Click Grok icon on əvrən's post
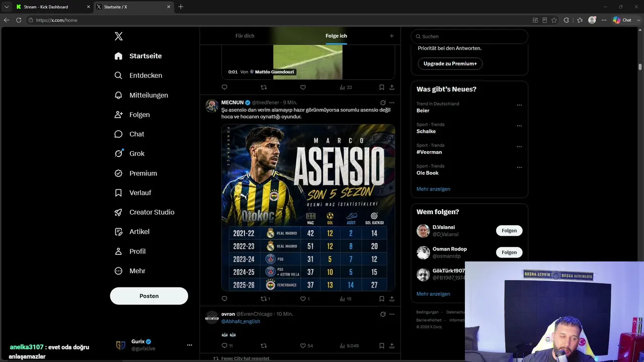The width and height of the screenshot is (644, 362). (383, 314)
